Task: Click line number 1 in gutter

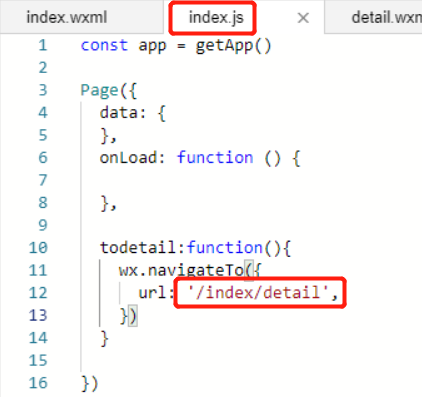Action: [43, 45]
